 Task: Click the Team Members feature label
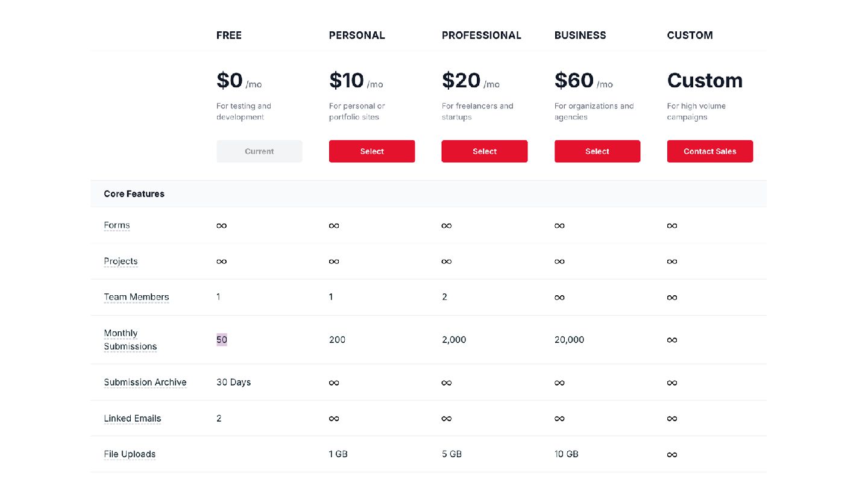pyautogui.click(x=136, y=297)
